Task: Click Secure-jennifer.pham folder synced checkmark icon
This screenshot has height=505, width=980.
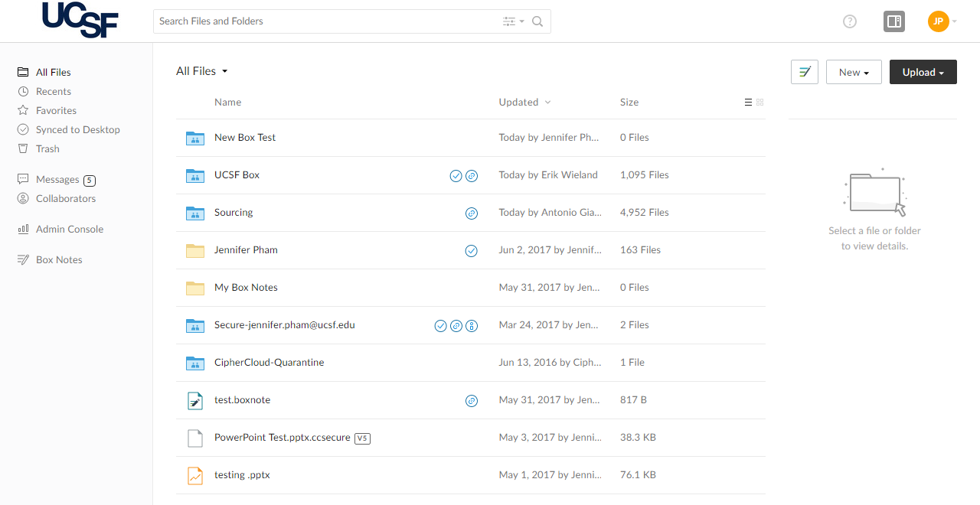Action: [440, 326]
